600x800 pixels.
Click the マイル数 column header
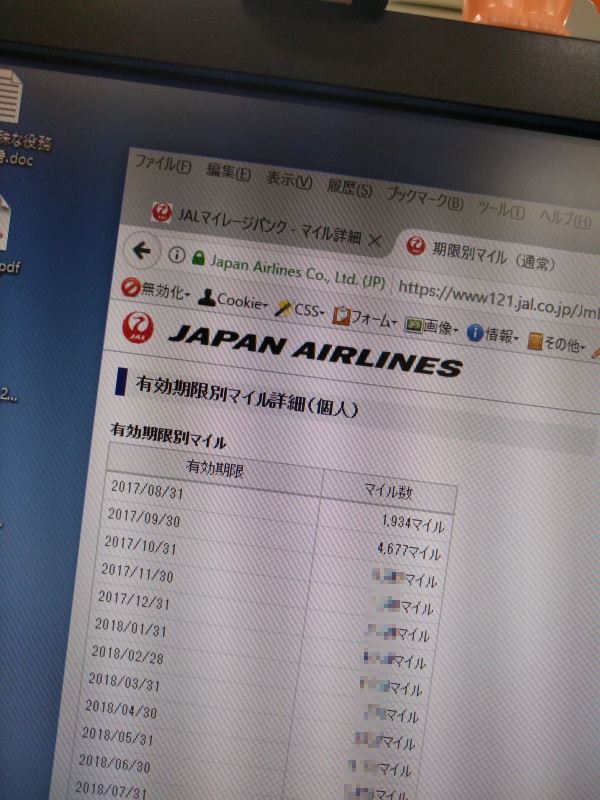(388, 491)
